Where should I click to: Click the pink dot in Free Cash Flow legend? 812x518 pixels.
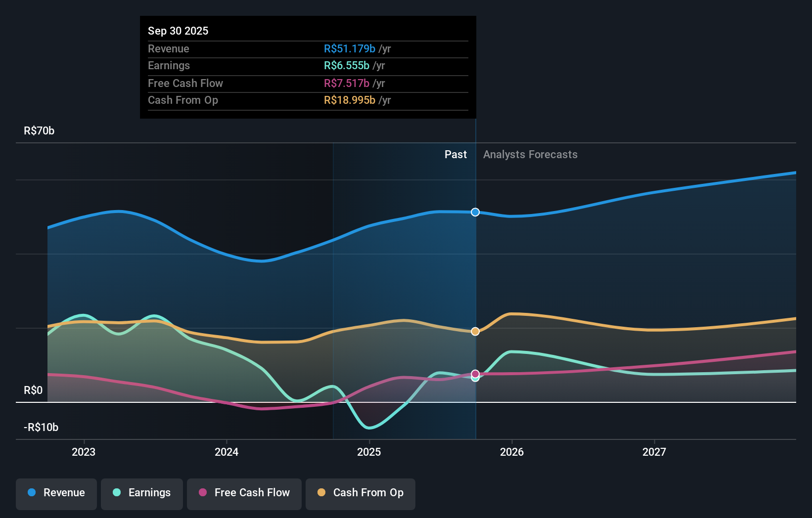pos(203,493)
